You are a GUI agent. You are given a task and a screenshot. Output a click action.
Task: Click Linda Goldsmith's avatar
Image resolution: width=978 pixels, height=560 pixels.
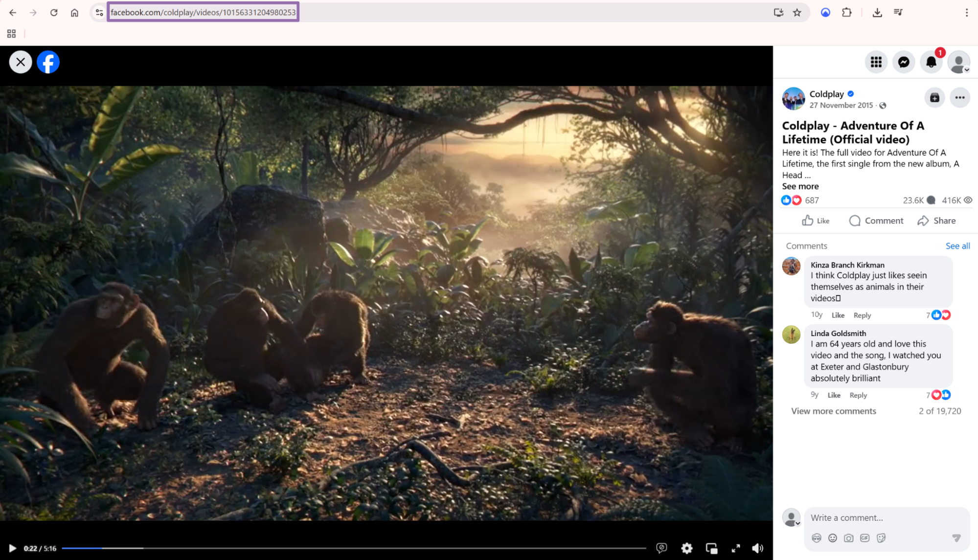(791, 335)
